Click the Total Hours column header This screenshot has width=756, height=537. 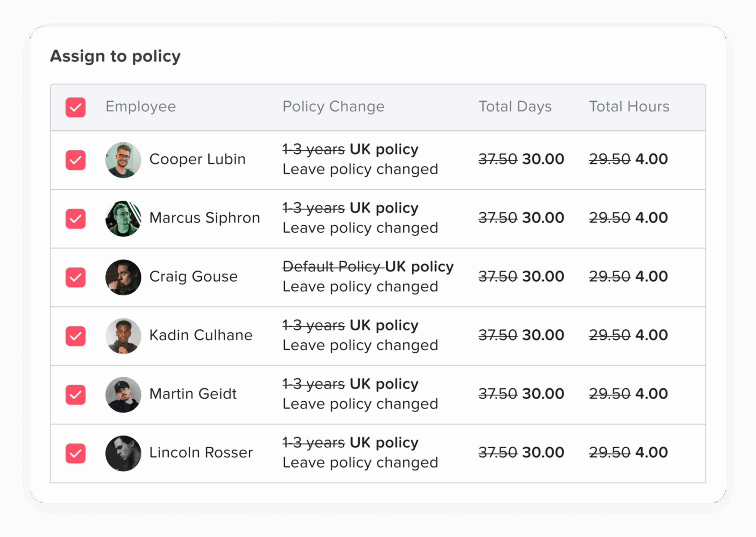pos(629,106)
